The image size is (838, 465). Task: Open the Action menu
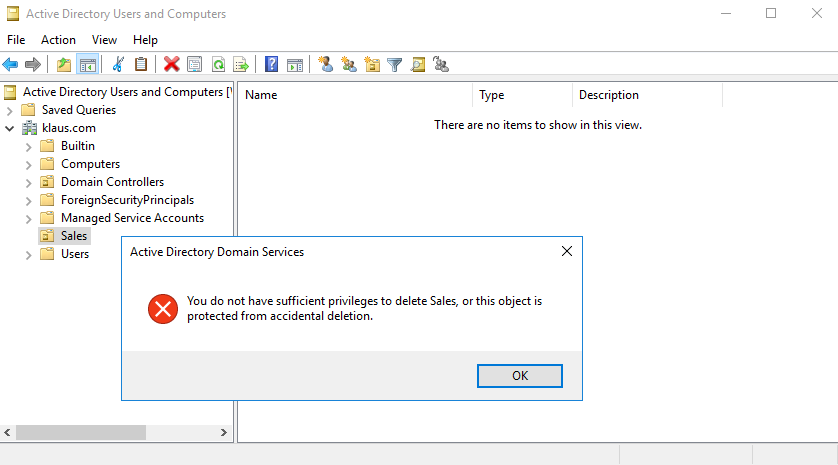click(58, 40)
